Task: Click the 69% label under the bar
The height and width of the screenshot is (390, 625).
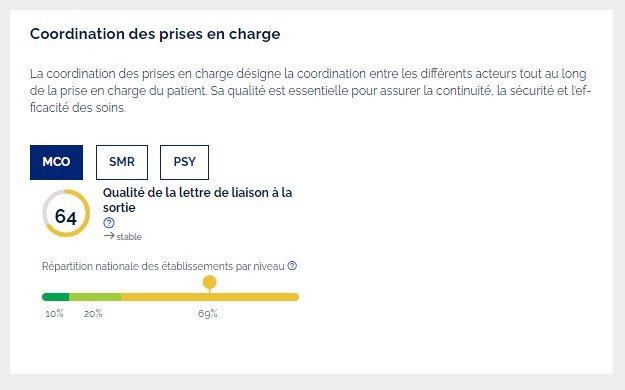Action: pos(208,313)
